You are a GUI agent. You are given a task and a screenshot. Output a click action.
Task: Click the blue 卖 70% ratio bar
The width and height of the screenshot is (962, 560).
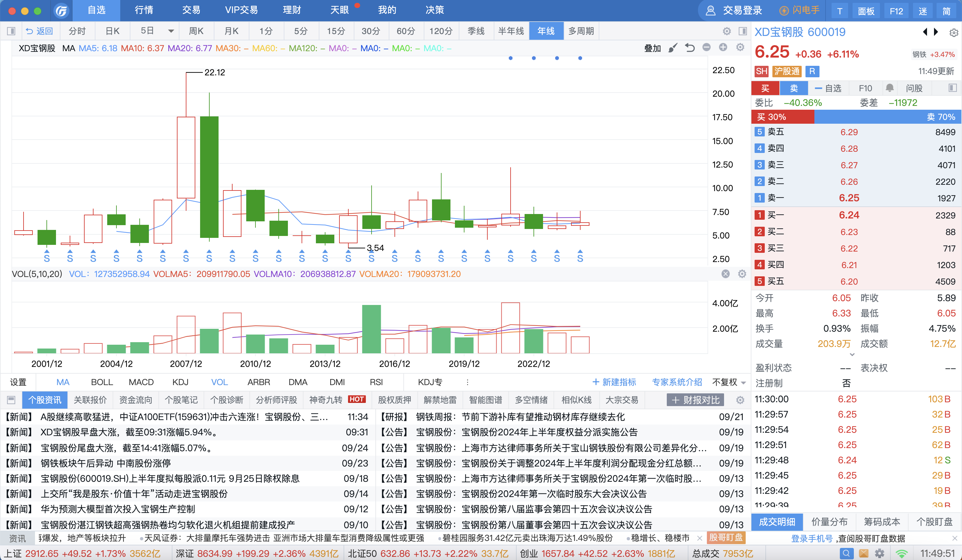(888, 117)
